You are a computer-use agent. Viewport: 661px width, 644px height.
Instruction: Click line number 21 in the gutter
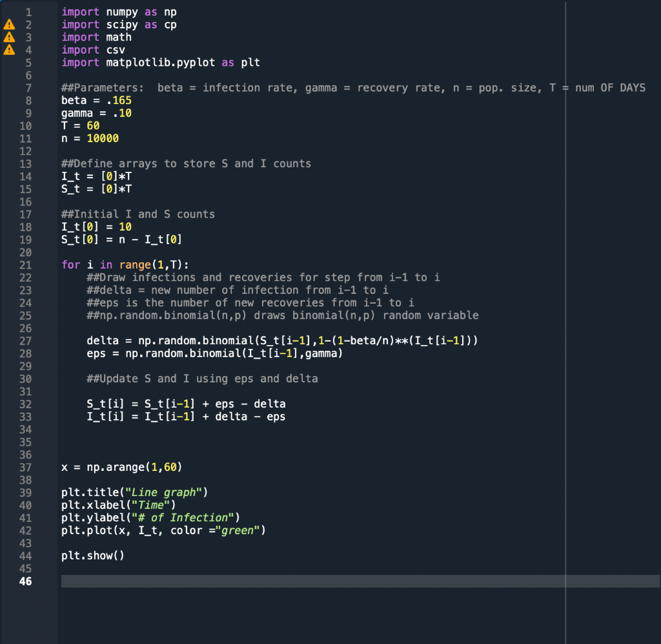tap(26, 264)
